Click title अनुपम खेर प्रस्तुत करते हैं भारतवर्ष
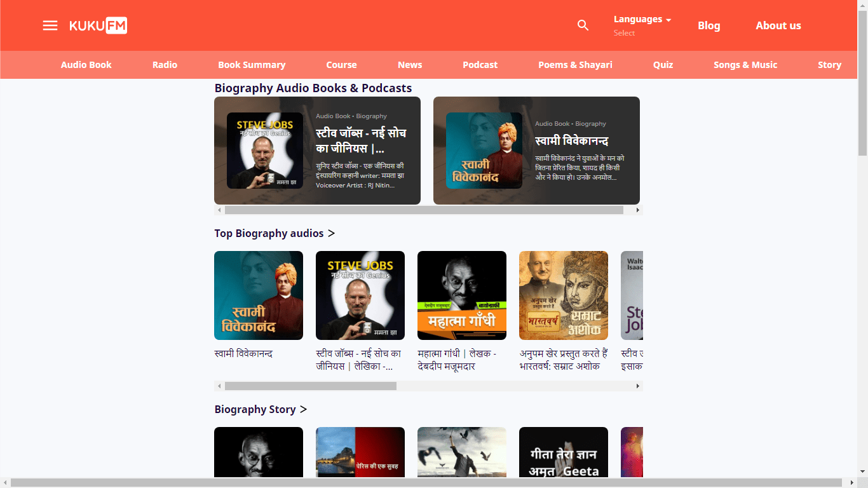 point(564,360)
